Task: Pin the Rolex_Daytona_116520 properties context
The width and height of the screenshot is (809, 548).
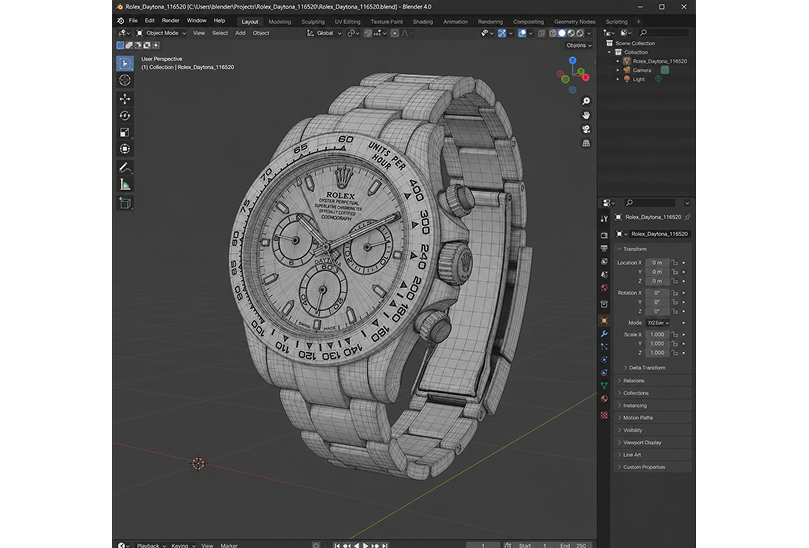Action: [687, 217]
